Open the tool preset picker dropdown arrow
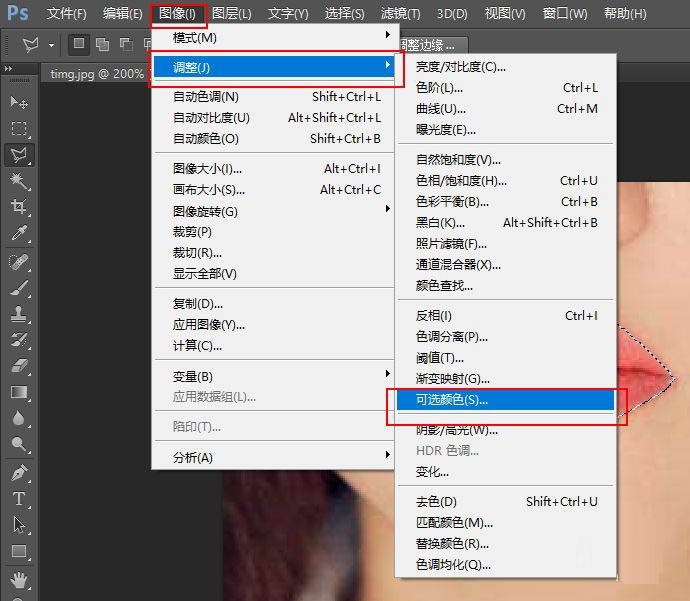This screenshot has height=601, width=690. pos(49,45)
